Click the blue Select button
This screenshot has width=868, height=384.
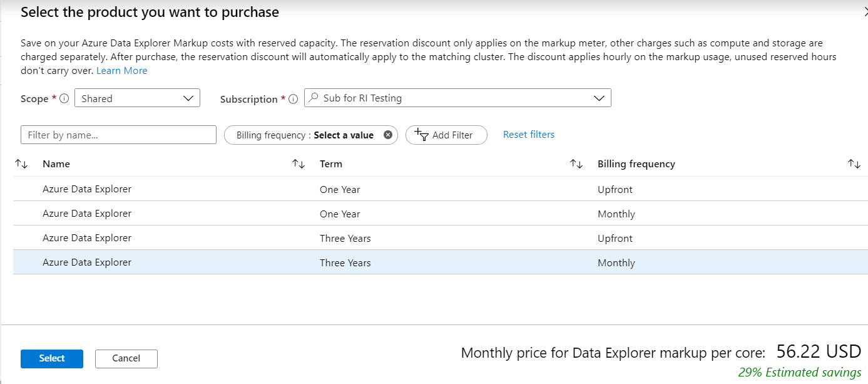point(52,359)
